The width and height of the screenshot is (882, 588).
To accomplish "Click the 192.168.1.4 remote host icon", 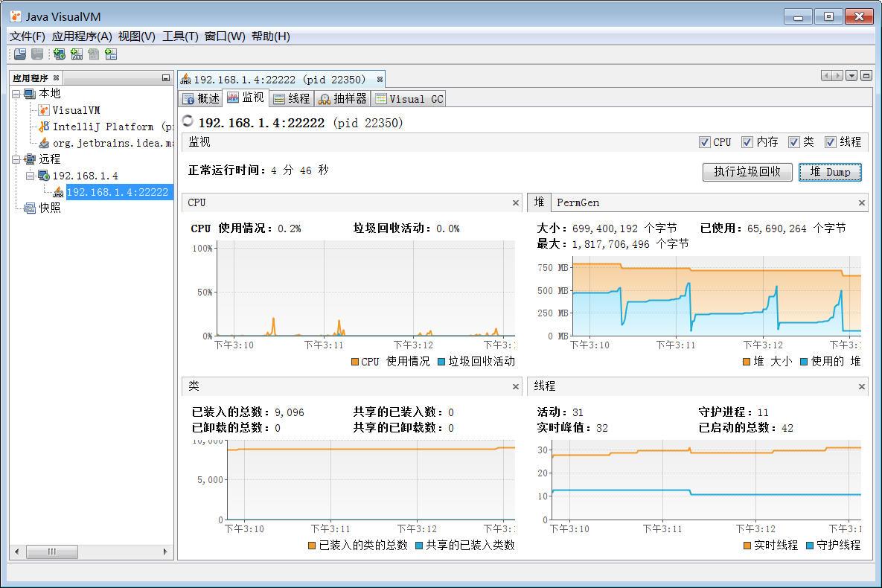I will [44, 176].
